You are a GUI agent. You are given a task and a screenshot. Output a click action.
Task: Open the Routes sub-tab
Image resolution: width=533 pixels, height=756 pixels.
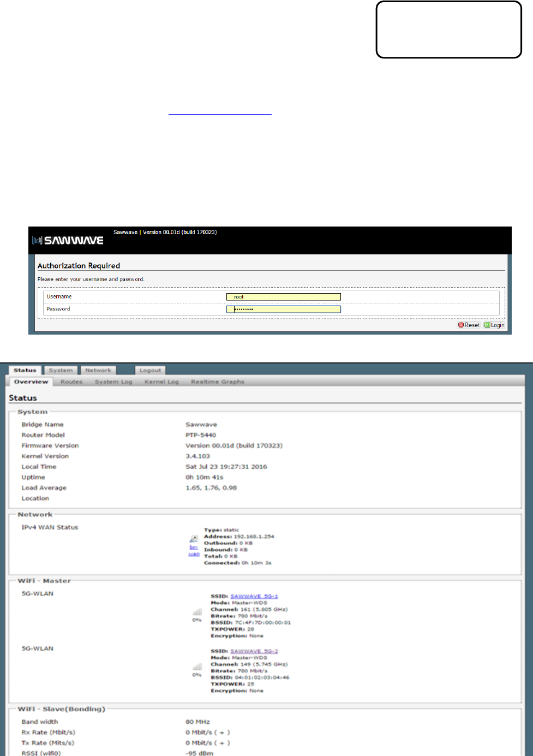point(71,382)
